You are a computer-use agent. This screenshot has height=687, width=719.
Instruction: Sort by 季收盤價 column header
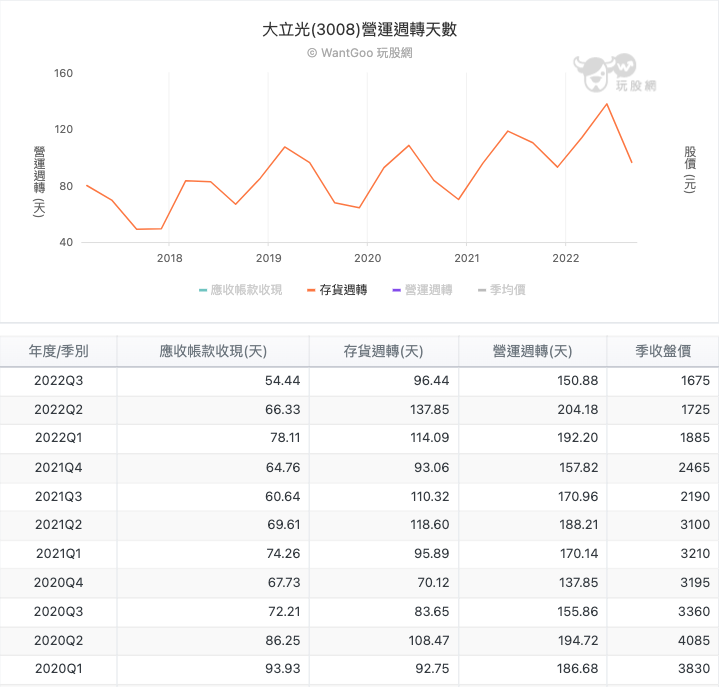pos(663,351)
